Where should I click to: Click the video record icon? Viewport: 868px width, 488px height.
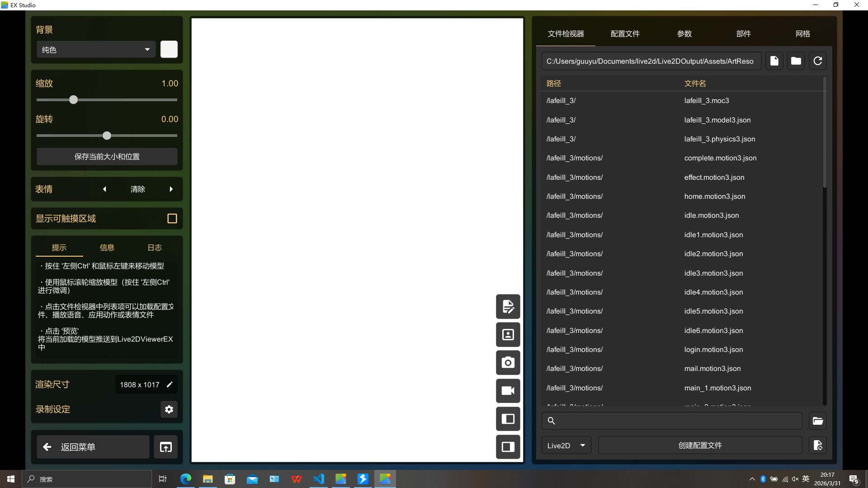[x=508, y=391]
